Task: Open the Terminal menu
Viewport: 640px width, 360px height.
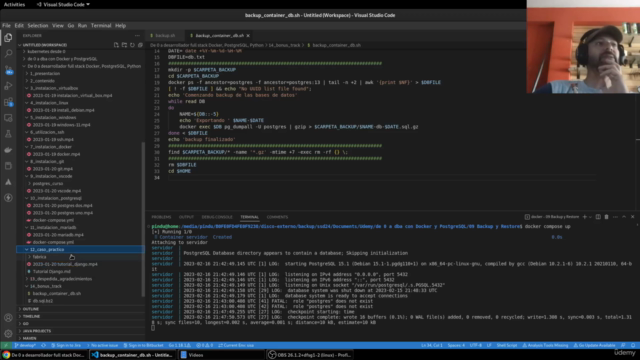Action: [x=101, y=25]
